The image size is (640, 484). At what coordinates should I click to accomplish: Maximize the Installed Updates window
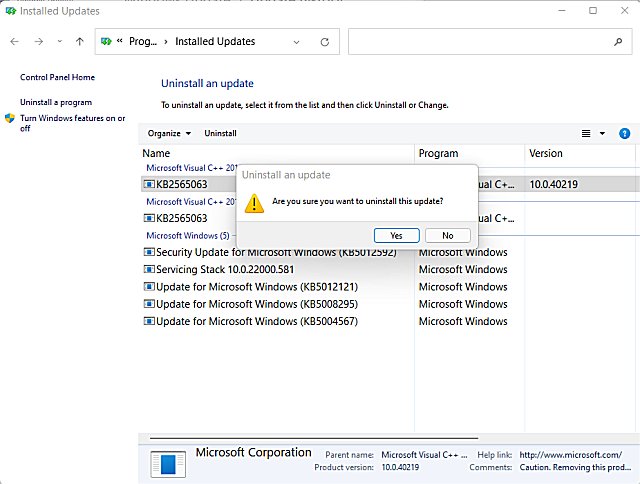593,11
